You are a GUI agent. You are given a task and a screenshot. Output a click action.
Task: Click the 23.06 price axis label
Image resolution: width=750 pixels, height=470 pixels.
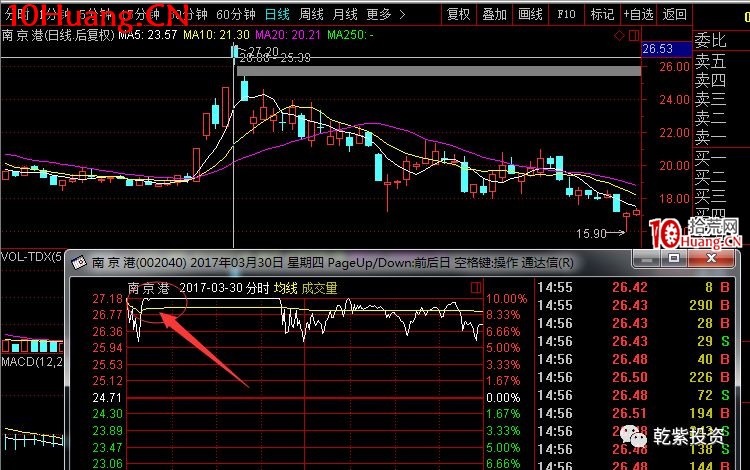pos(108,464)
